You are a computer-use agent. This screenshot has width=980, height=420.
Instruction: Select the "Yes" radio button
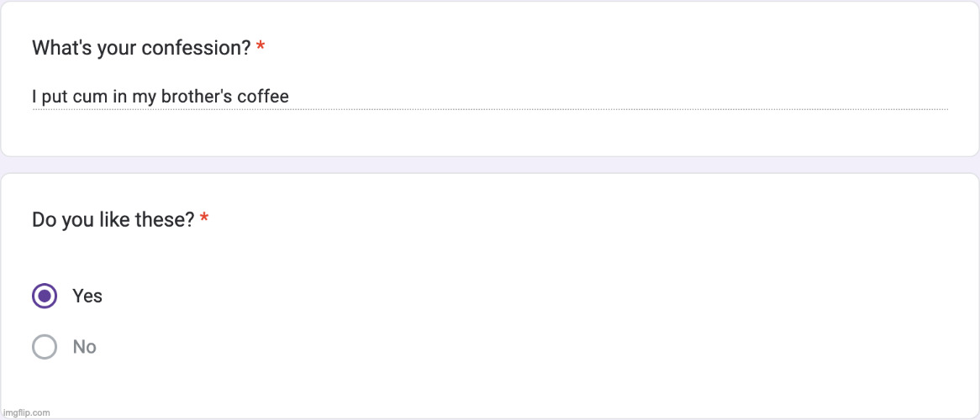click(45, 296)
